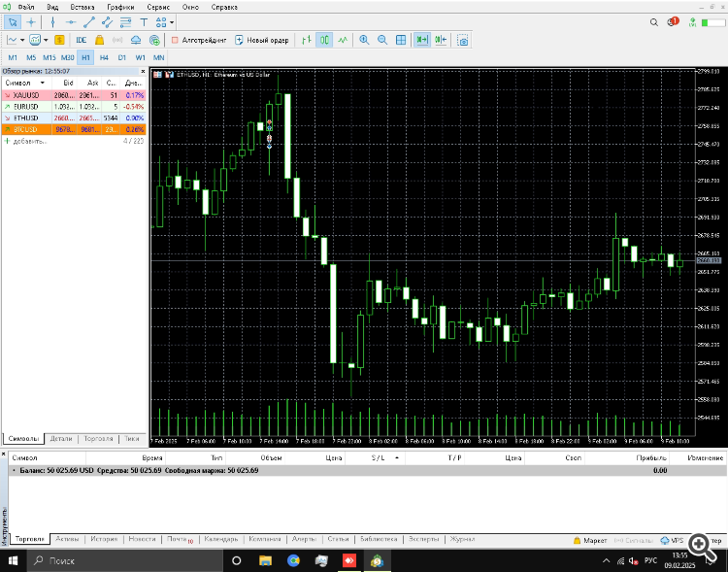728x572 pixels.
Task: Expand the indicators dropdown arrow
Action: (x=46, y=40)
